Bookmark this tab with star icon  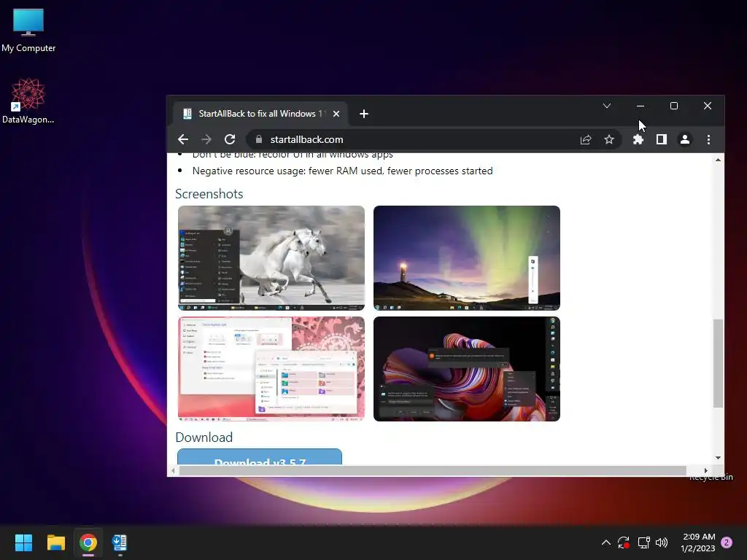tap(609, 139)
